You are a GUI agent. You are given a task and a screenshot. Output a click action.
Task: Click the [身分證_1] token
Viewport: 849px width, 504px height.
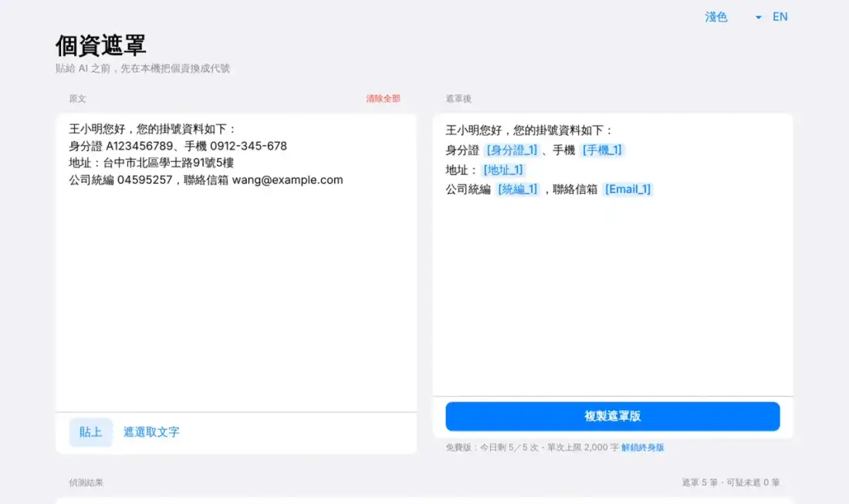click(512, 150)
